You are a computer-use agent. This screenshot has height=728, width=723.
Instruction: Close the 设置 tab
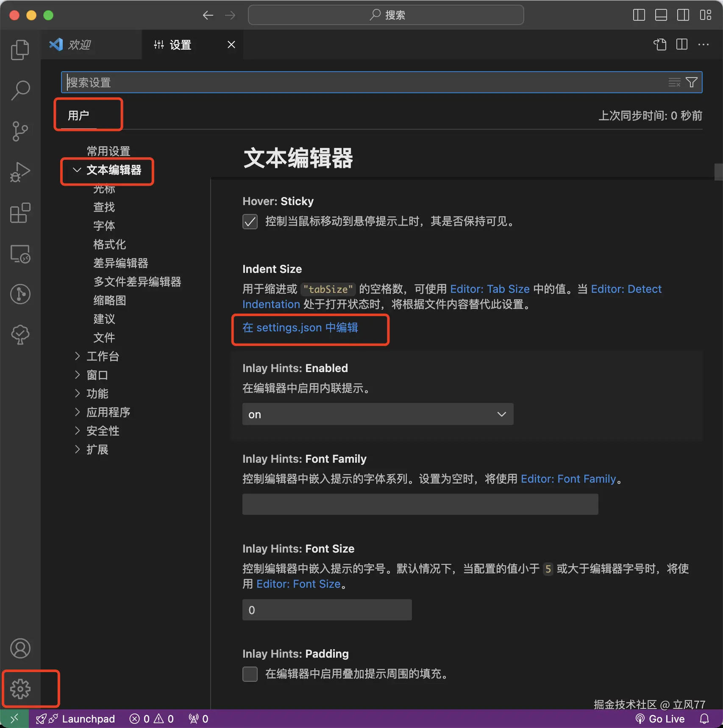click(231, 44)
